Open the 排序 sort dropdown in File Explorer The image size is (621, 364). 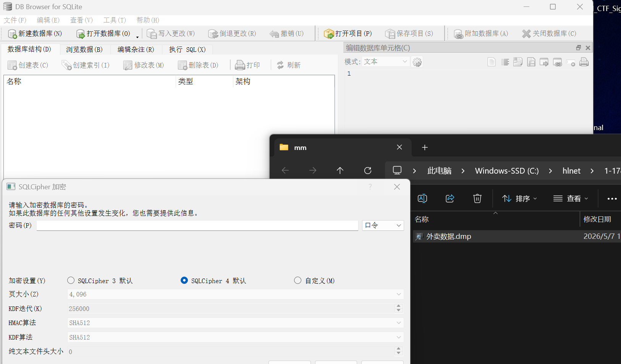(x=520, y=198)
